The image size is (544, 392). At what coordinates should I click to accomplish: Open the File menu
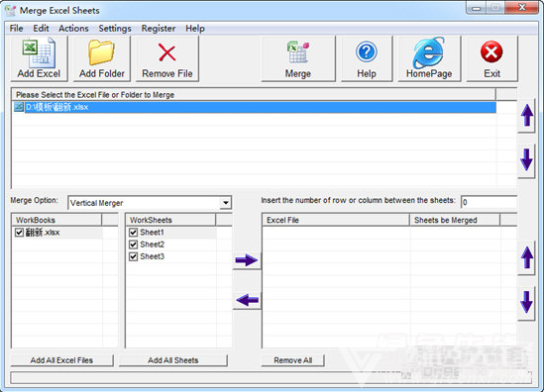pyautogui.click(x=16, y=29)
